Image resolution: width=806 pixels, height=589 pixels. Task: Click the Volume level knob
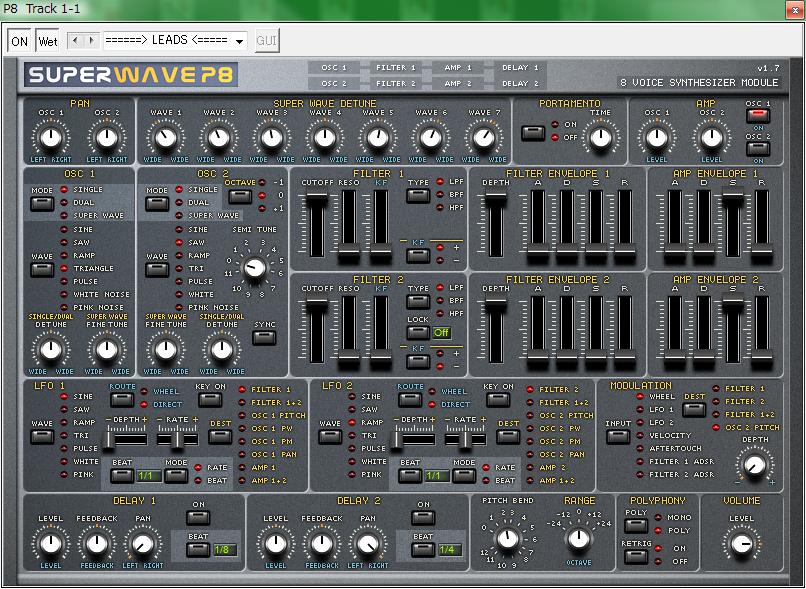point(741,543)
